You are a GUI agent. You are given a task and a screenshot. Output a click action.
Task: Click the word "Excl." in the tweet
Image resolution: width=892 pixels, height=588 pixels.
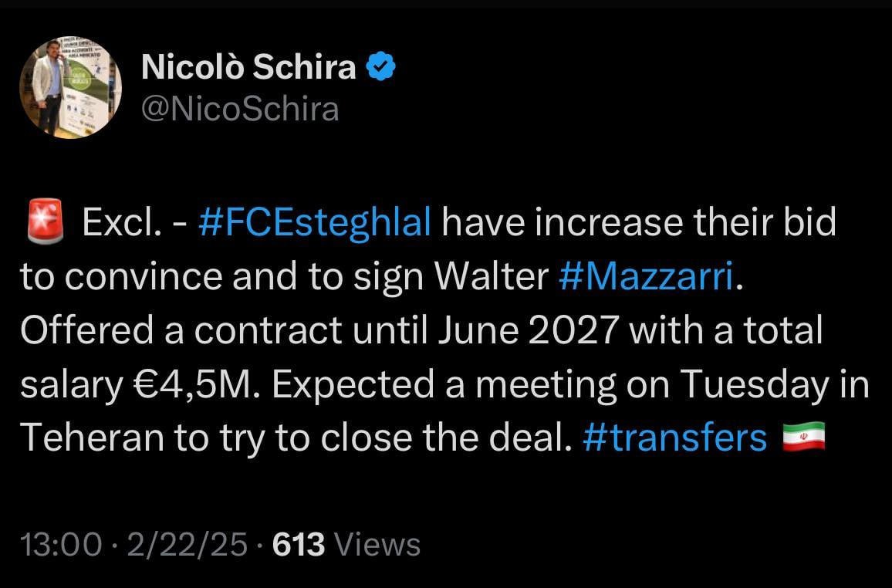coord(120,222)
